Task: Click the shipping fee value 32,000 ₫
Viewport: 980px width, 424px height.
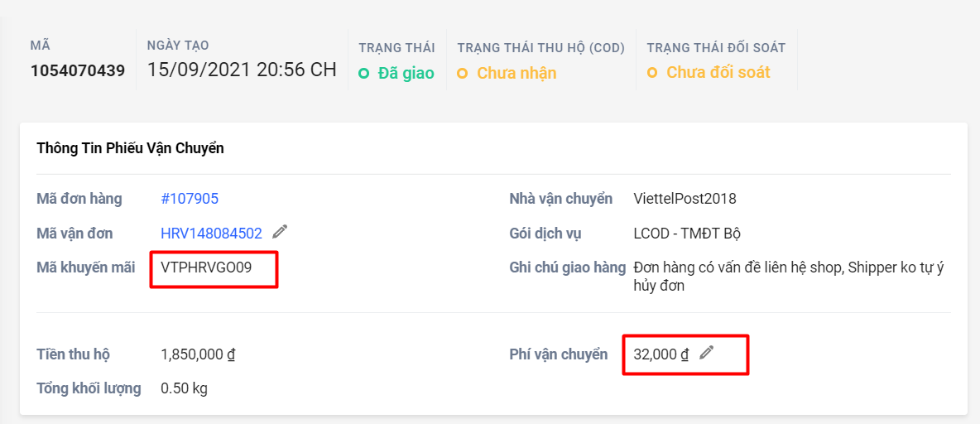Action: click(661, 354)
